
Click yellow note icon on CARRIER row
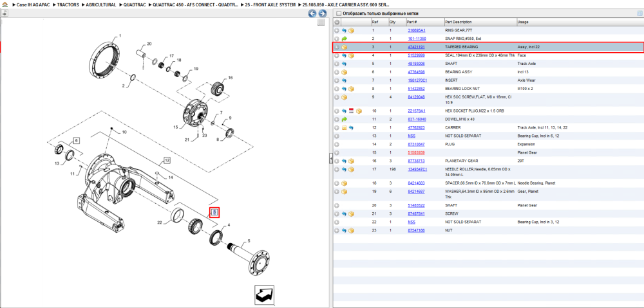344,127
